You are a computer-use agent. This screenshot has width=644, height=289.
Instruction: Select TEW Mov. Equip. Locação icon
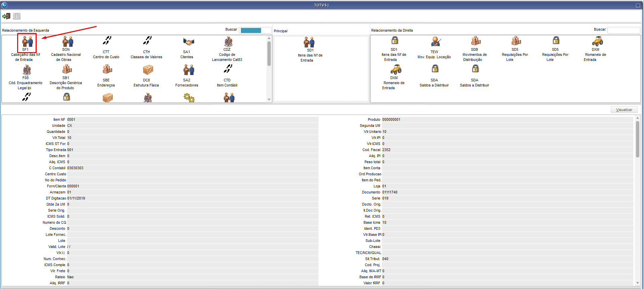436,41
